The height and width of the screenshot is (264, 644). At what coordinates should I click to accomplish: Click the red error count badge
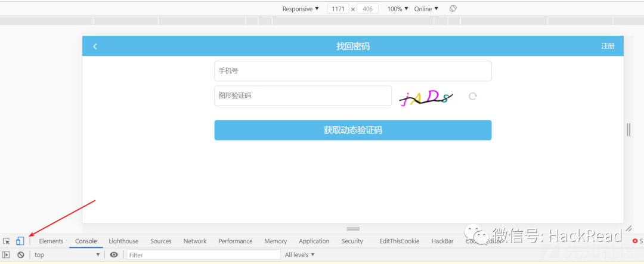(x=637, y=241)
